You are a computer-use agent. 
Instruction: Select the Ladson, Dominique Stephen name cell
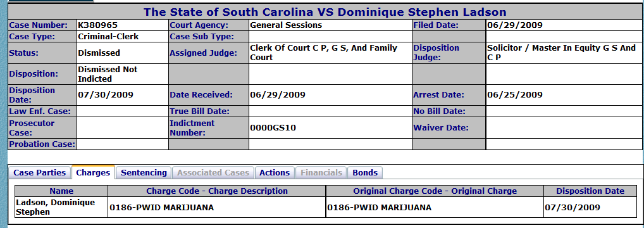61,207
